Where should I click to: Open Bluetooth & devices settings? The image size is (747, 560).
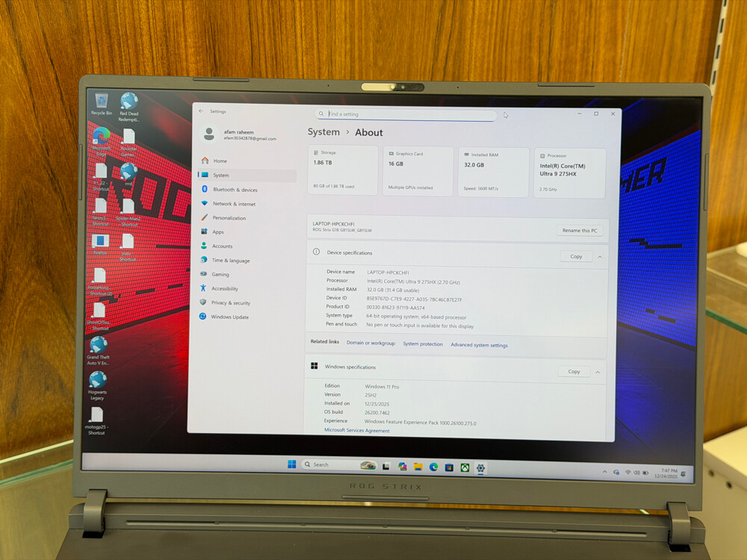[x=247, y=190]
